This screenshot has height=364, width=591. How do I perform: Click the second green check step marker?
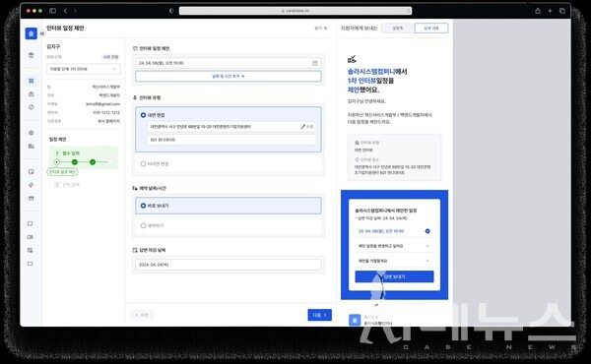[75, 162]
